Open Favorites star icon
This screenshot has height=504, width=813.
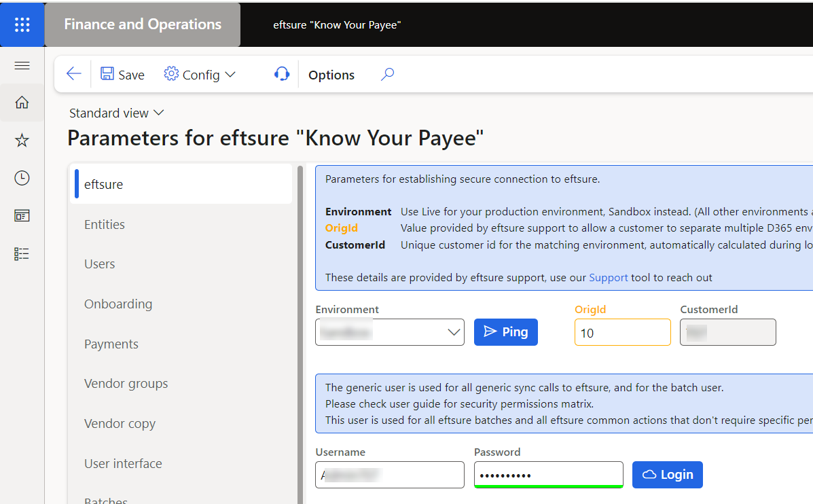coord(22,140)
